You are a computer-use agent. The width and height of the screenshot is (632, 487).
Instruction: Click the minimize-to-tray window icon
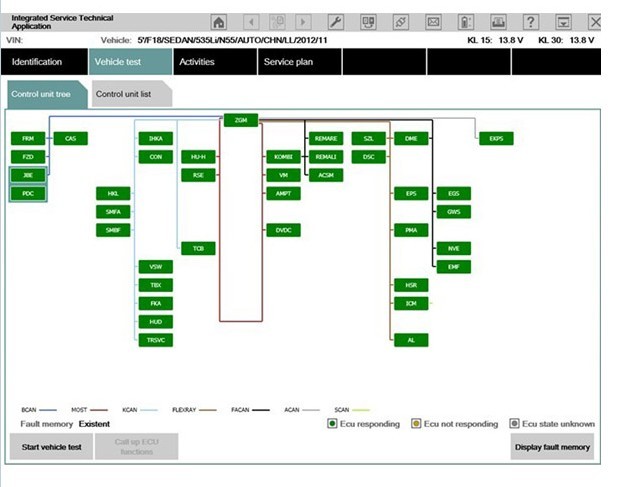point(563,22)
